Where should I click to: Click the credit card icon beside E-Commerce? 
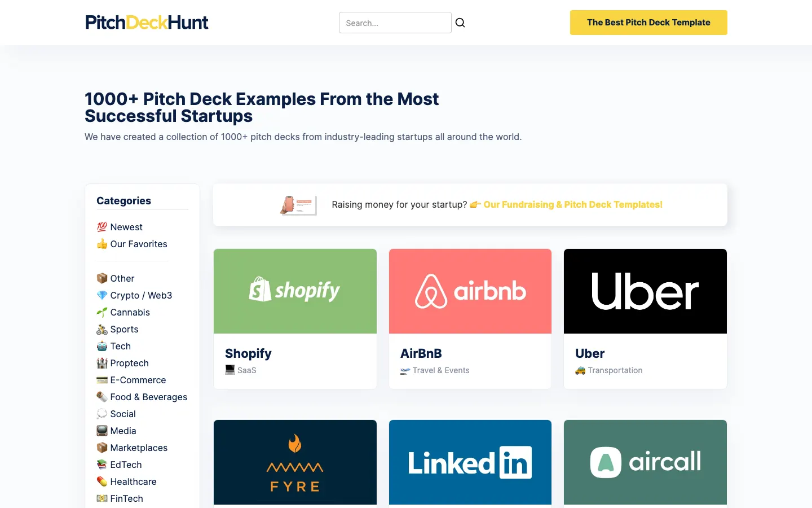click(101, 380)
